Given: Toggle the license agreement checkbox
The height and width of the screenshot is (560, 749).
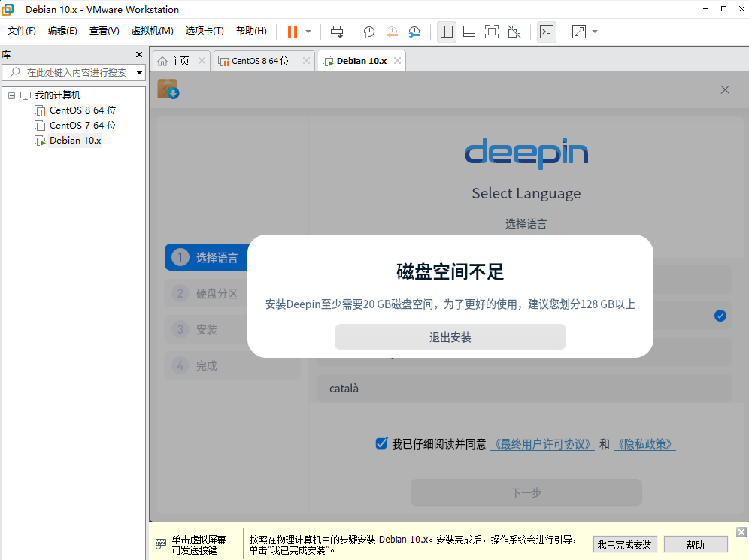Looking at the screenshot, I should [x=381, y=443].
